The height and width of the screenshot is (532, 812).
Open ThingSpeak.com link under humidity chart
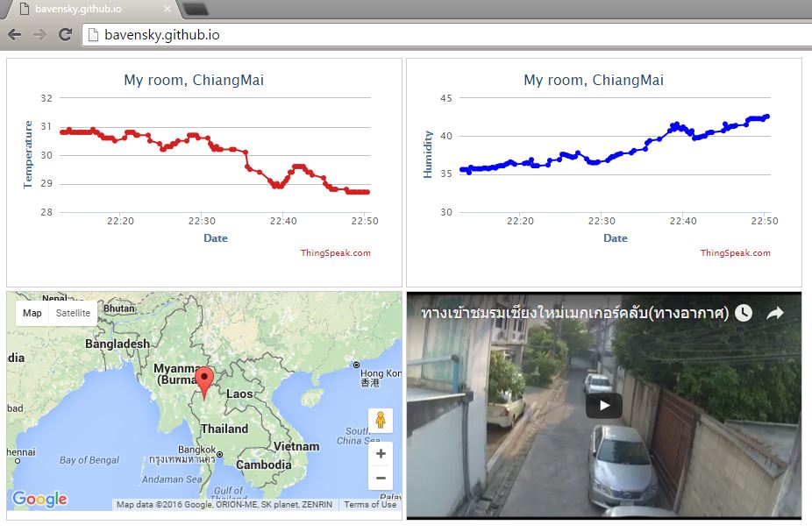(735, 252)
